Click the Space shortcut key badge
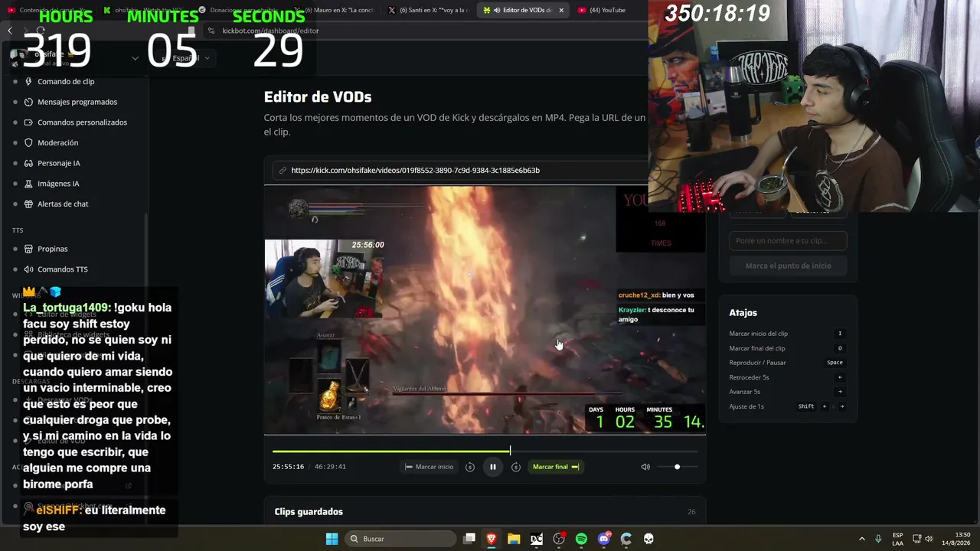980x551 pixels. [835, 363]
